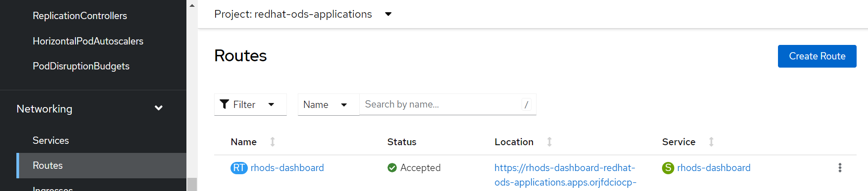The height and width of the screenshot is (191, 868).
Task: Sort routes by Location column arrows
Action: [549, 142]
